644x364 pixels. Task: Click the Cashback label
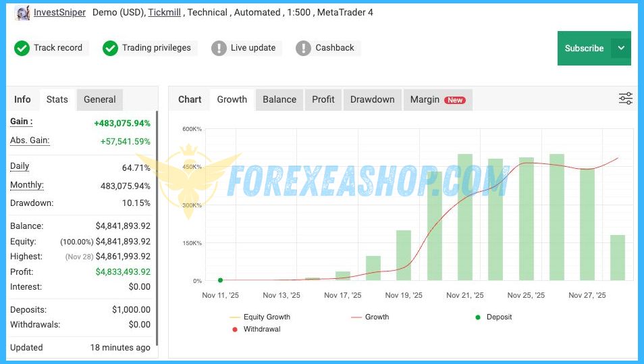(335, 48)
